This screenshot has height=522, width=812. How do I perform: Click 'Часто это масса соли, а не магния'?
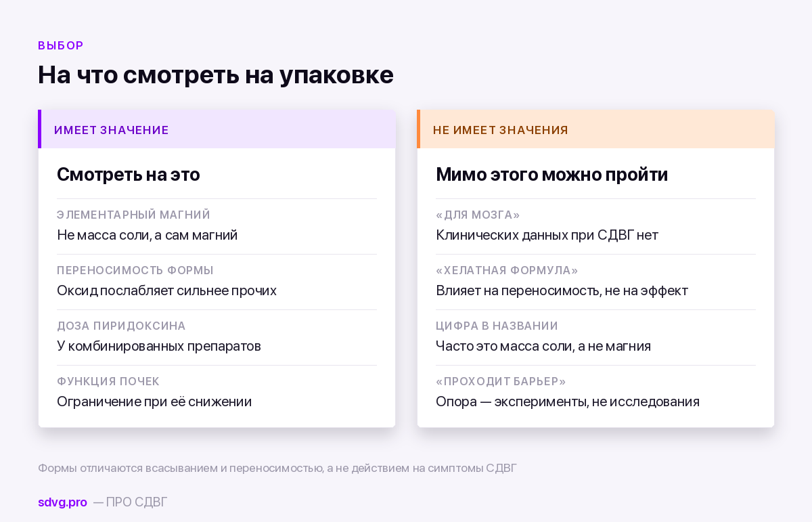(x=543, y=346)
